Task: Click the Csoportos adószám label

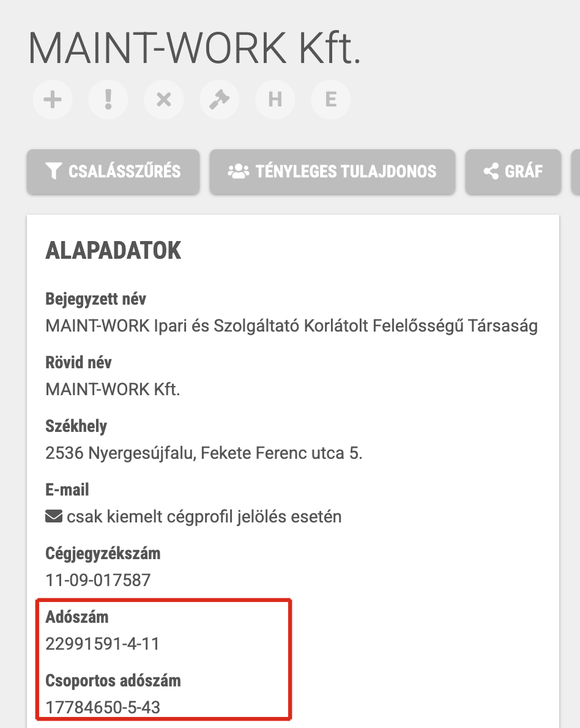Action: click(x=113, y=681)
